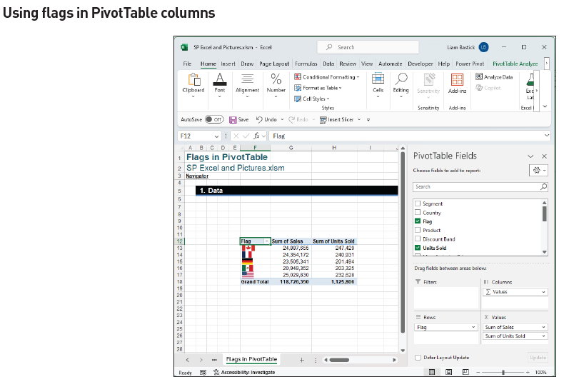Click the Undo button
The width and height of the screenshot is (564, 392).
pyautogui.click(x=266, y=119)
